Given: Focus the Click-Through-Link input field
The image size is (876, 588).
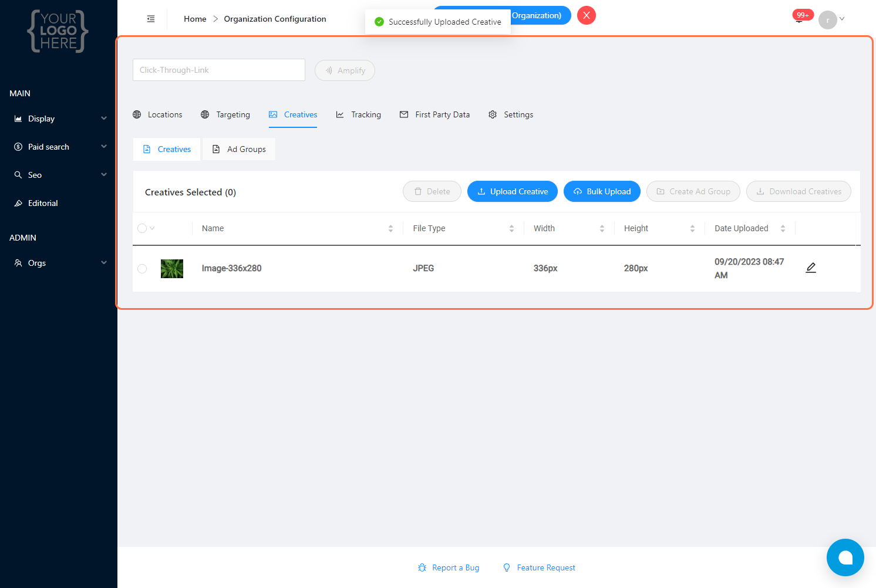Looking at the screenshot, I should click(x=219, y=70).
